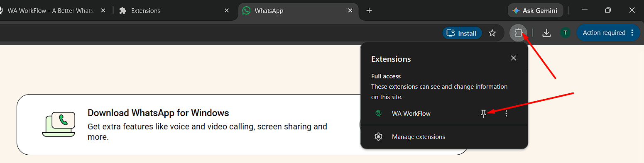Open Manage extensions

pyautogui.click(x=444, y=136)
